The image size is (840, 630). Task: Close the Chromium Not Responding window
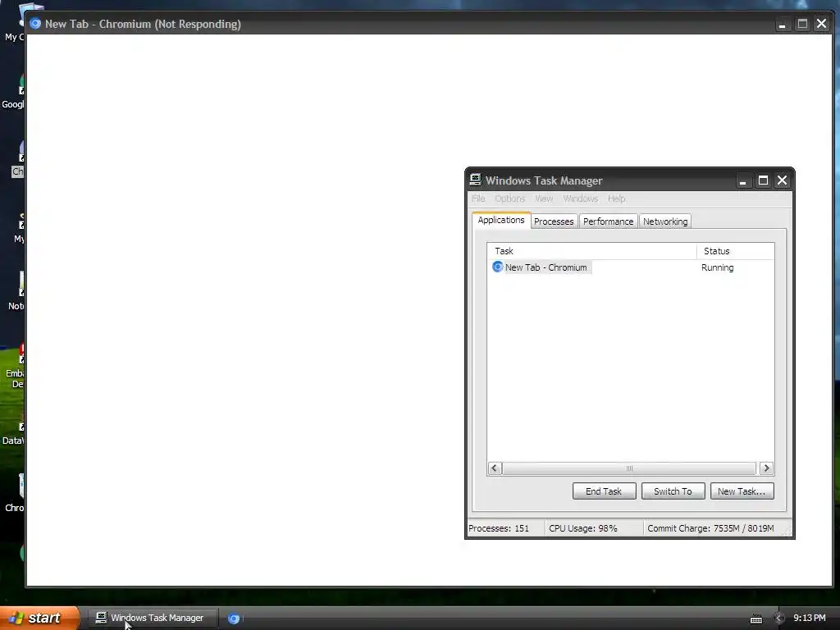pos(821,24)
